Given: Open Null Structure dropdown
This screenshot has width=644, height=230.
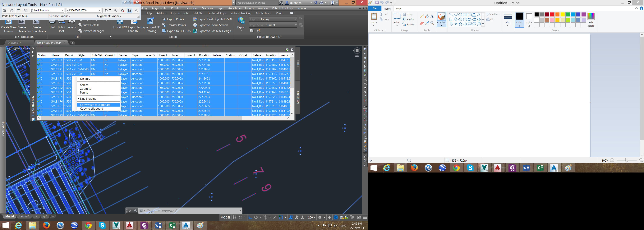Looking at the screenshot, I should [x=47, y=11].
